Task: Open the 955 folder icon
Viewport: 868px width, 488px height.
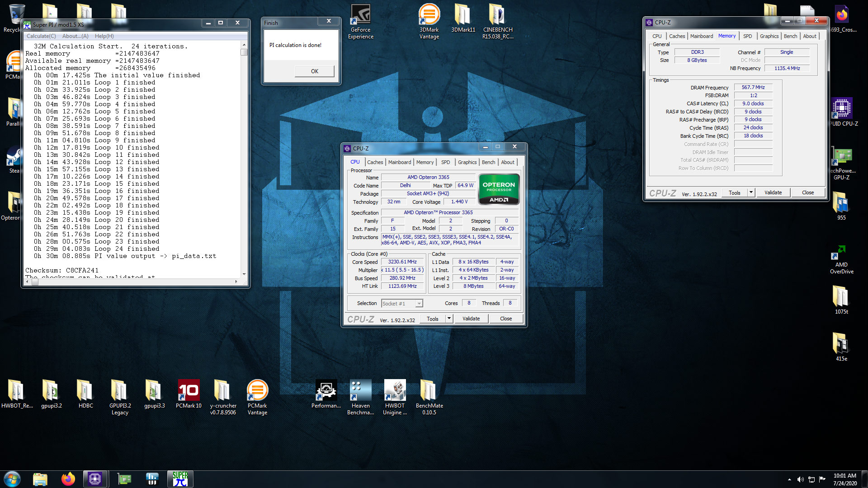Action: [x=841, y=206]
